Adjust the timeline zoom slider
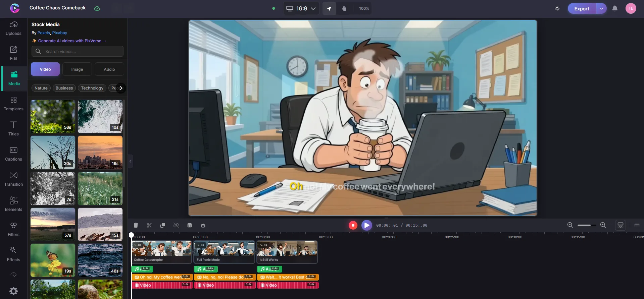644x299 pixels. pos(587,225)
